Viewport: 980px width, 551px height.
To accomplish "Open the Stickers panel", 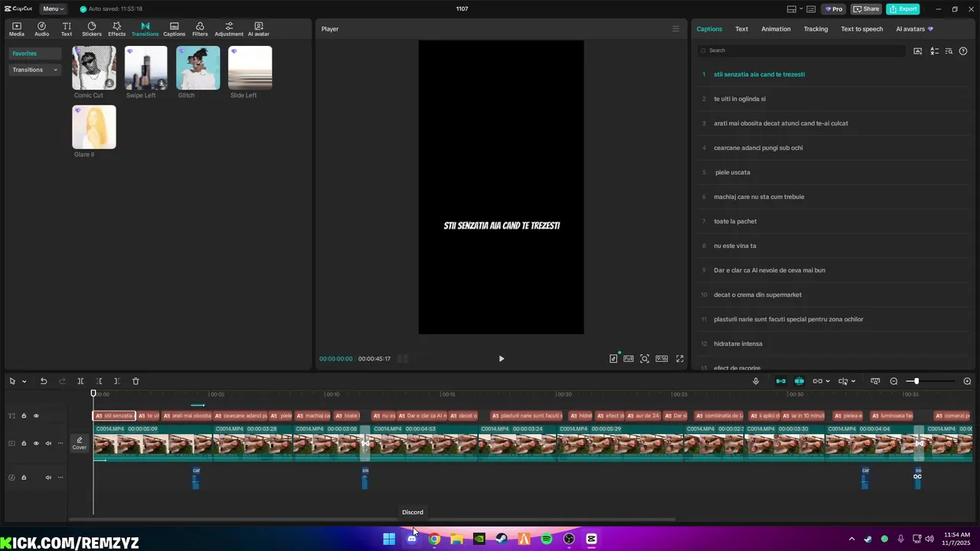I will pyautogui.click(x=92, y=29).
